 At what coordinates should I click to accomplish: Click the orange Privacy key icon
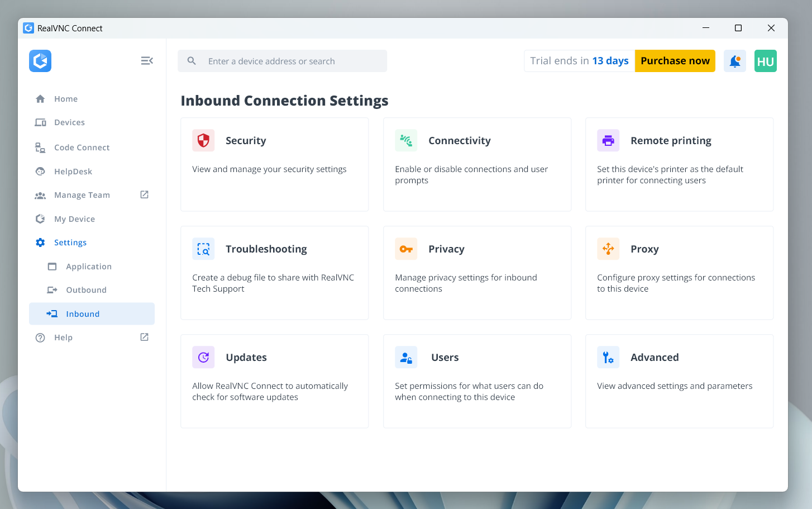tap(406, 249)
